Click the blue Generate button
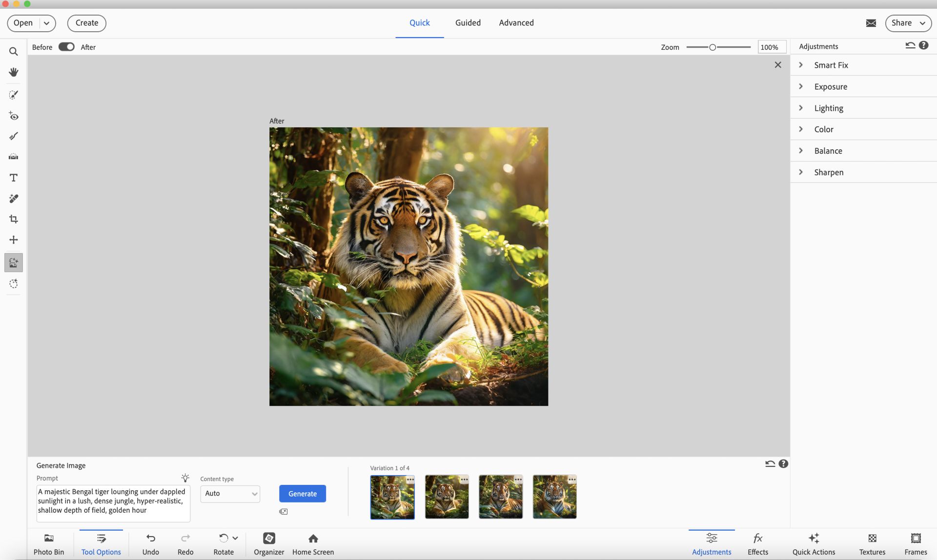This screenshot has height=560, width=937. click(x=302, y=494)
